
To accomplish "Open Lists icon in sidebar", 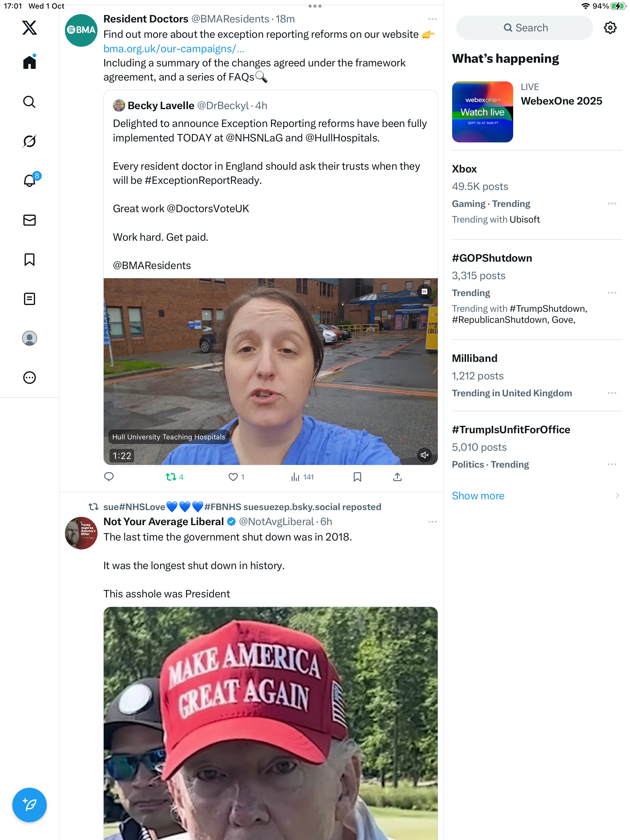I will [x=29, y=299].
